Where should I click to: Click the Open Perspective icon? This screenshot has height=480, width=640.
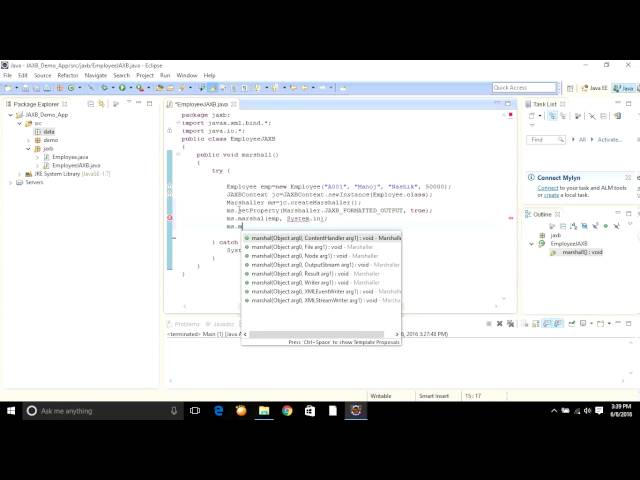(x=570, y=88)
